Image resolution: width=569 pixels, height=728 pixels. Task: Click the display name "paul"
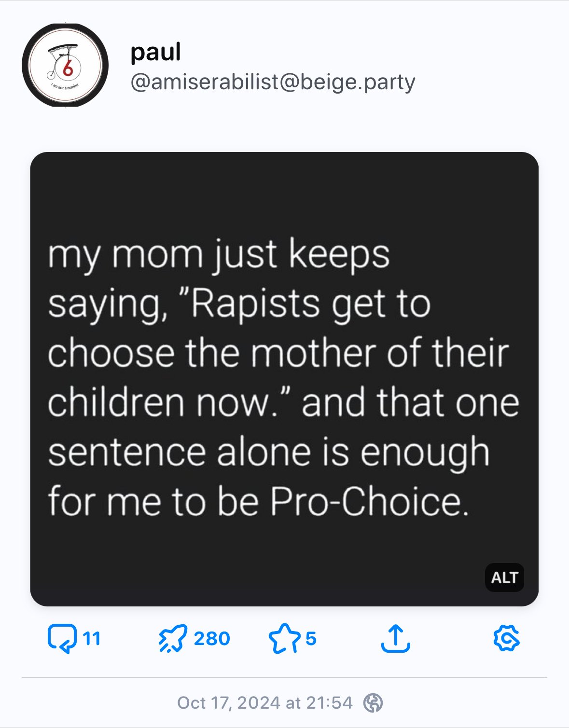(155, 52)
